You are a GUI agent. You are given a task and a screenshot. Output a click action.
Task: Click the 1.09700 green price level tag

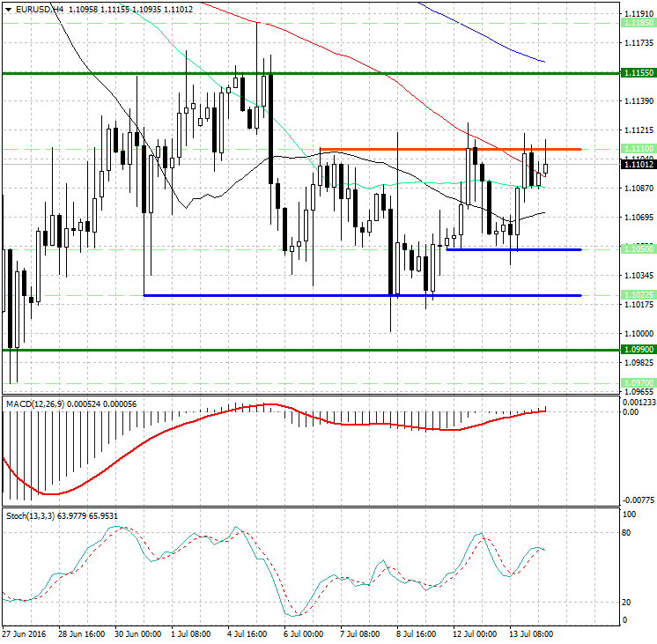pyautogui.click(x=639, y=383)
